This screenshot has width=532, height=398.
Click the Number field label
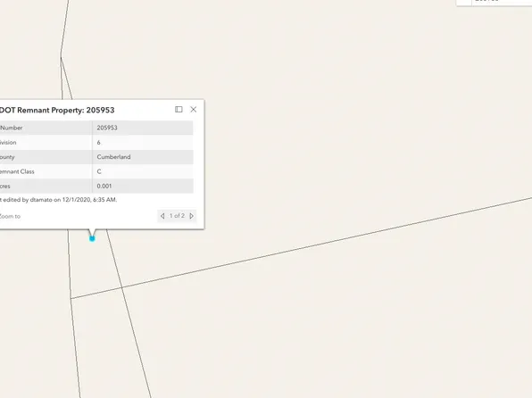coord(12,128)
